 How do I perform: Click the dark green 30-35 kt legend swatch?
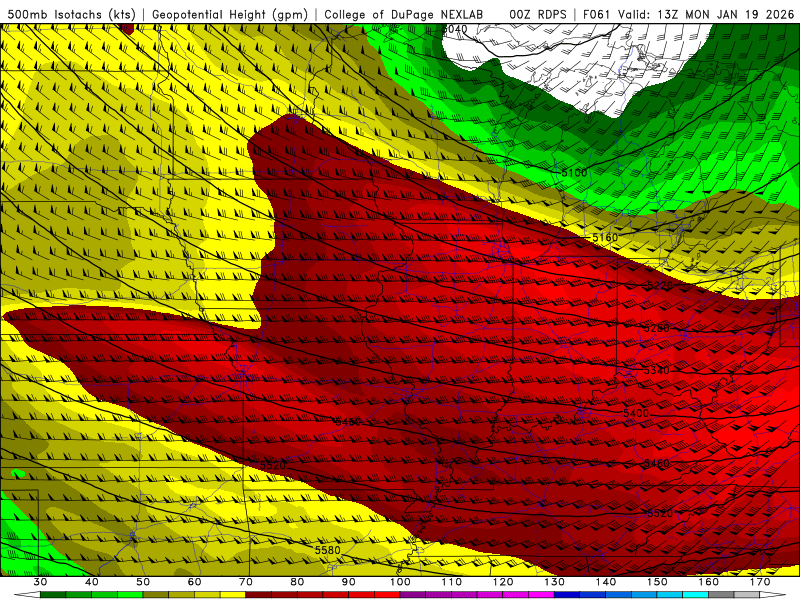click(53, 595)
